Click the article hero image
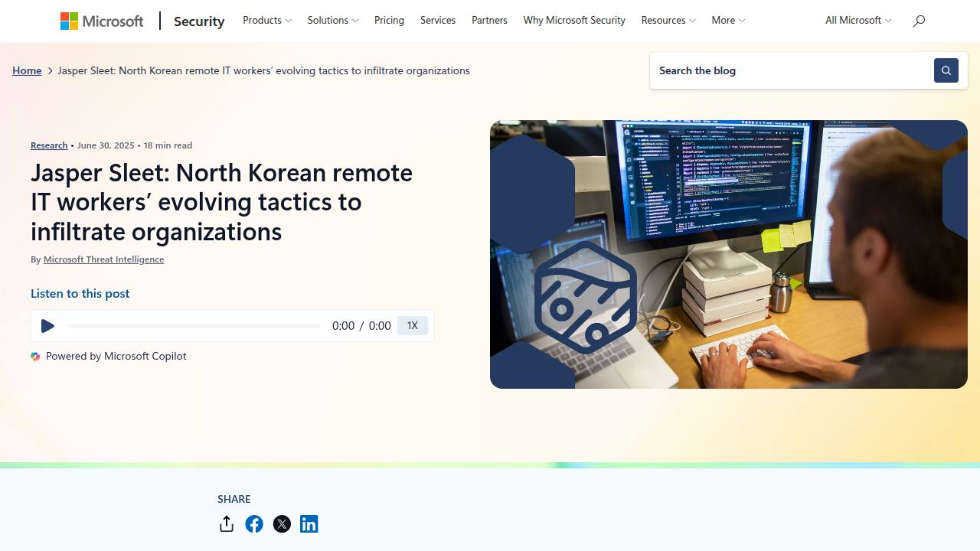This screenshot has width=980, height=551. (x=729, y=254)
